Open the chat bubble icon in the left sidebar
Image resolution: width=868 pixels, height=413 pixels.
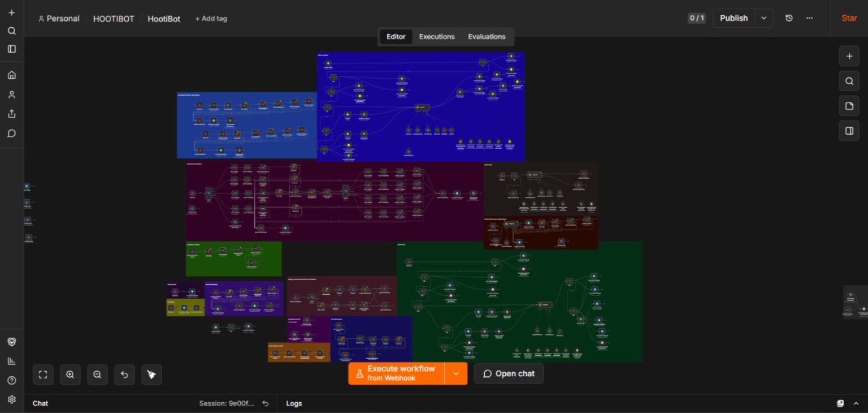click(x=11, y=134)
